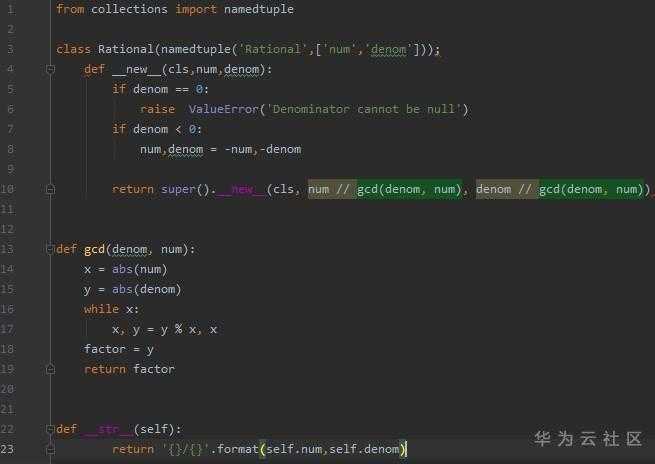Click the ValueError exception name
Screen dimensions: 655x464
click(223, 109)
